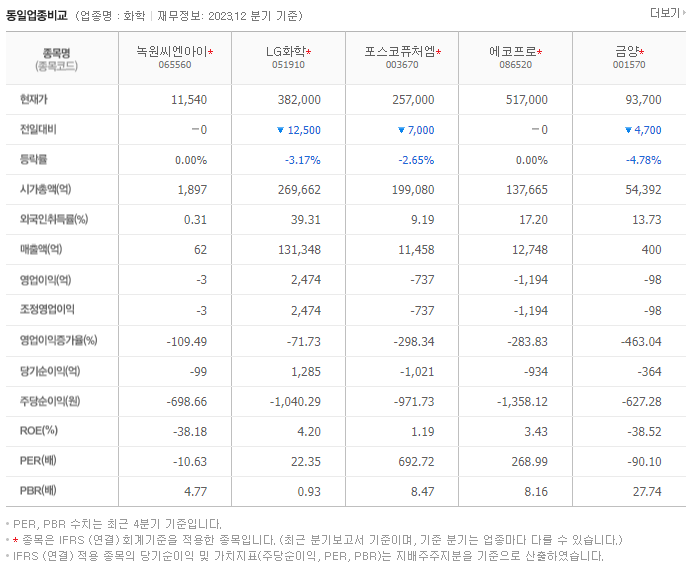Screen dimensions: 692x571
Task: Select stock code 065560
Action: [175, 65]
